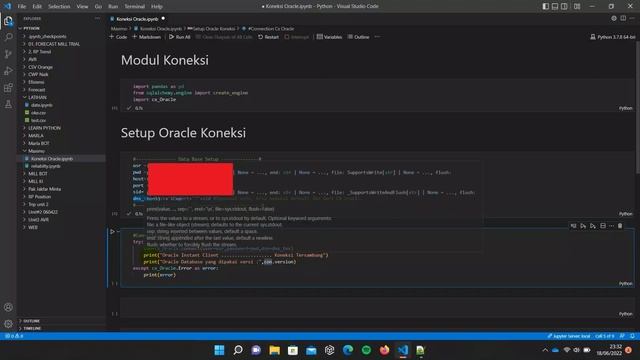The width and height of the screenshot is (640, 360).
Task: Open the Source Control view
Action: 8,54
